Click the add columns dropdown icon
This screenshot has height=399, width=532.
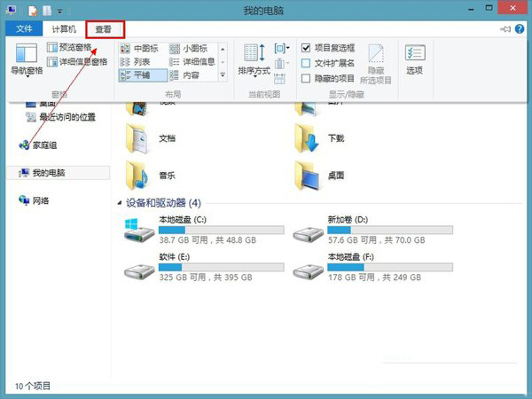[281, 64]
